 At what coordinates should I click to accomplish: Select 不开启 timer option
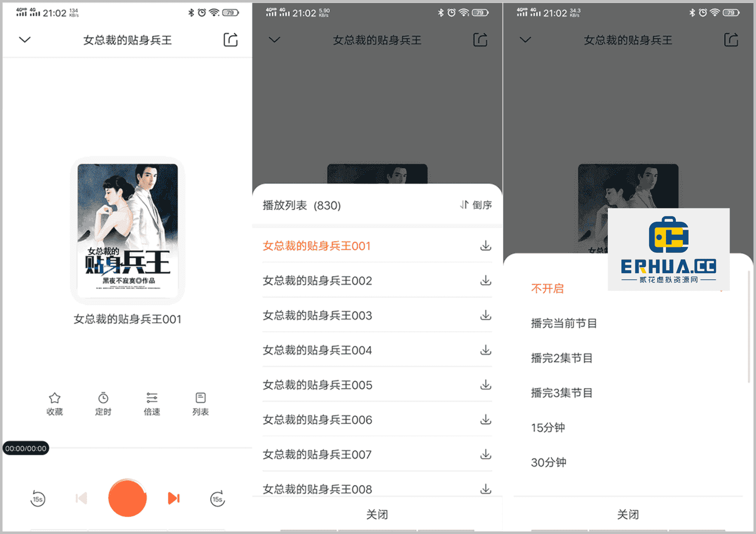pyautogui.click(x=547, y=289)
